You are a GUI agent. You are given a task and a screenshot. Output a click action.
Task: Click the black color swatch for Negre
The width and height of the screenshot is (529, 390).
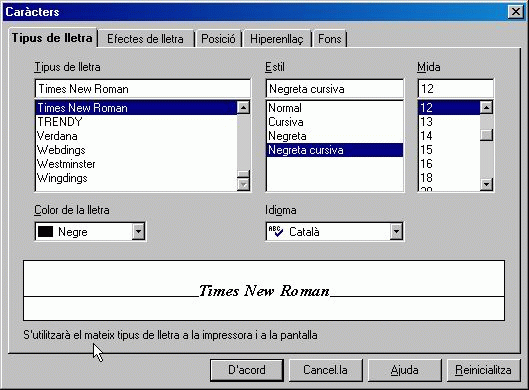46,232
